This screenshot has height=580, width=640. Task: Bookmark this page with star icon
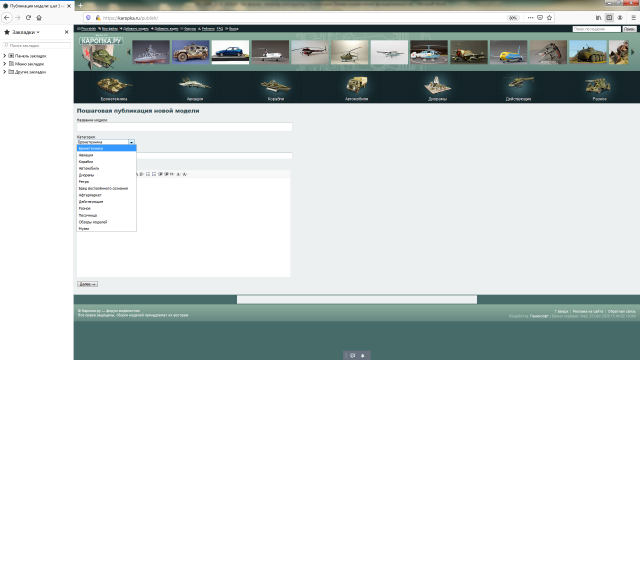(549, 17)
